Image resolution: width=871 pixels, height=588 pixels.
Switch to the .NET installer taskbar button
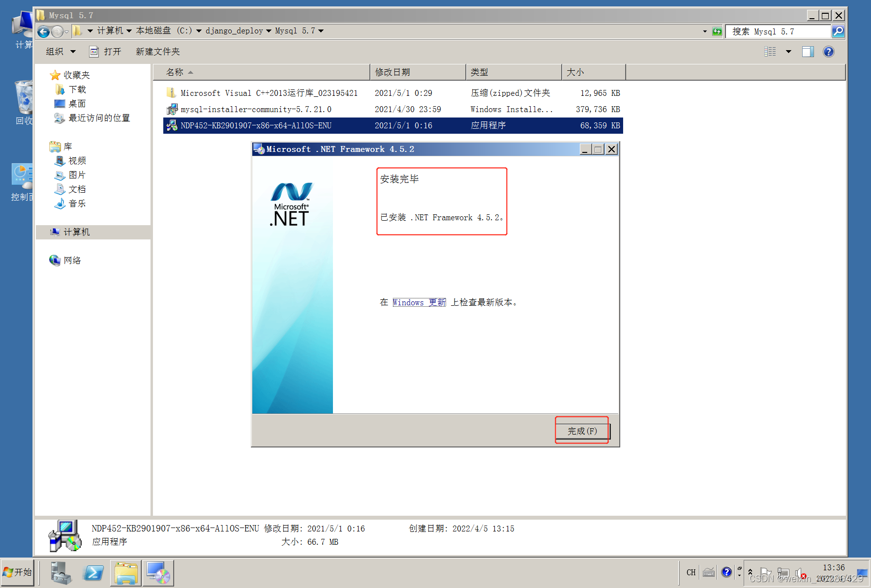(158, 573)
